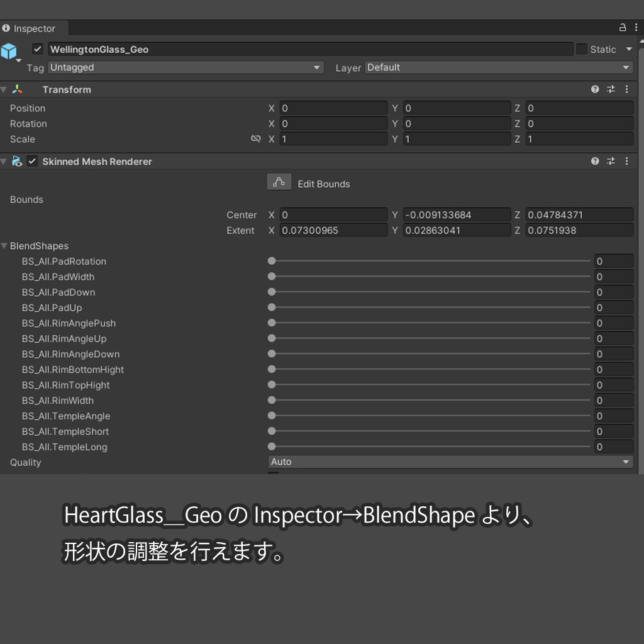Image resolution: width=644 pixels, height=644 pixels.
Task: Click the Inspector lock icon
Action: (x=622, y=28)
